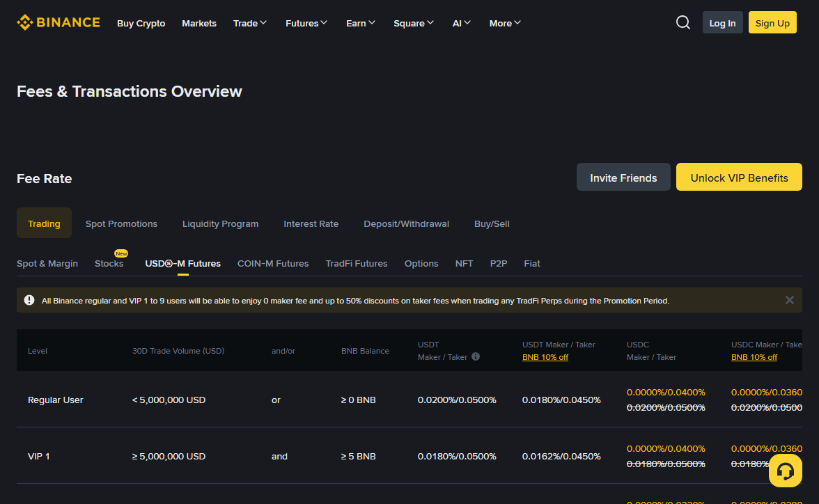The width and height of the screenshot is (819, 504).
Task: Select the Trading fee rate tab
Action: (x=44, y=223)
